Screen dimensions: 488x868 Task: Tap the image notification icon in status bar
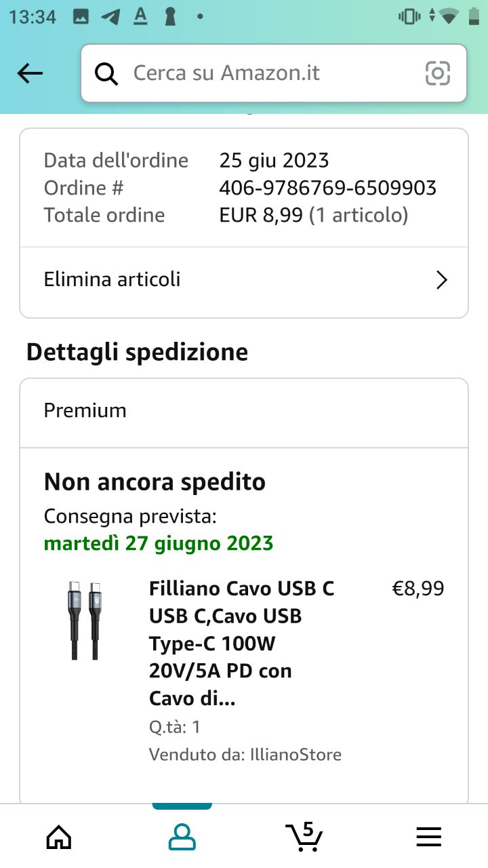(81, 16)
